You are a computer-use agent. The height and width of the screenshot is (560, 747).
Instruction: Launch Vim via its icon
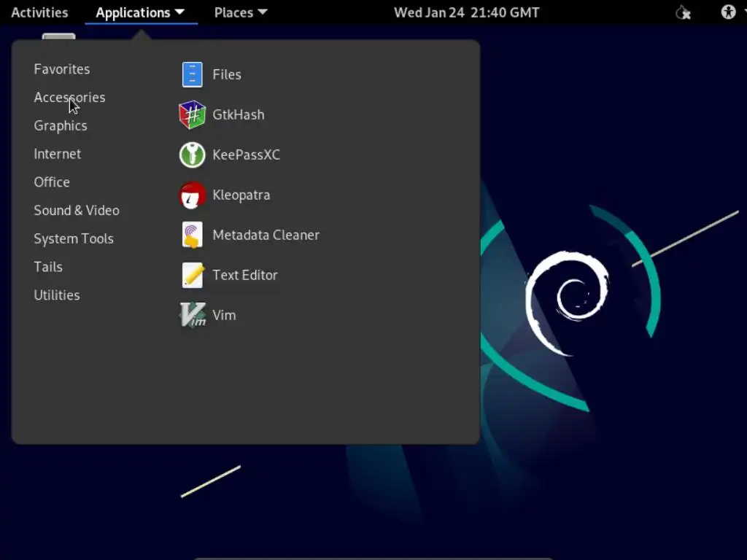[193, 315]
